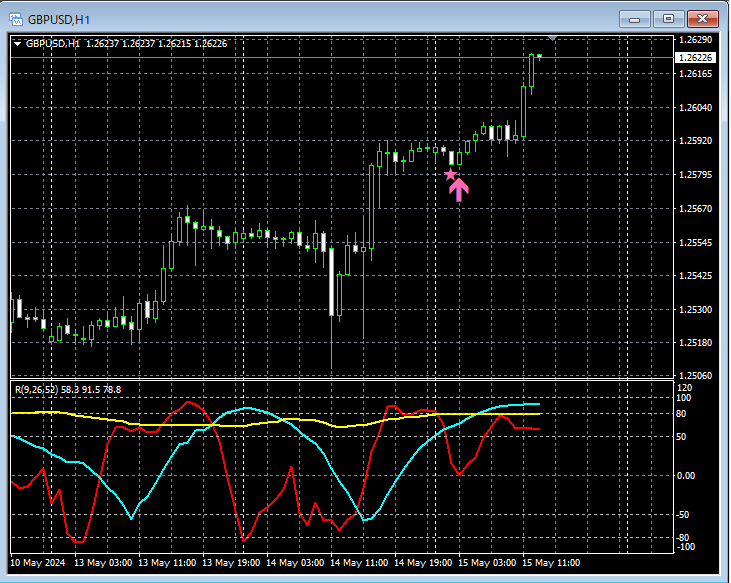
Task: Click the gray chart shift triangle marker
Action: tap(554, 39)
